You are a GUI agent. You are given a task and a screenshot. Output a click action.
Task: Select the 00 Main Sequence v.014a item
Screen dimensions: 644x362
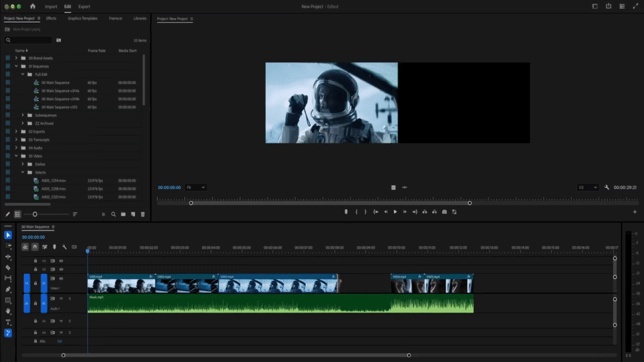(x=60, y=91)
